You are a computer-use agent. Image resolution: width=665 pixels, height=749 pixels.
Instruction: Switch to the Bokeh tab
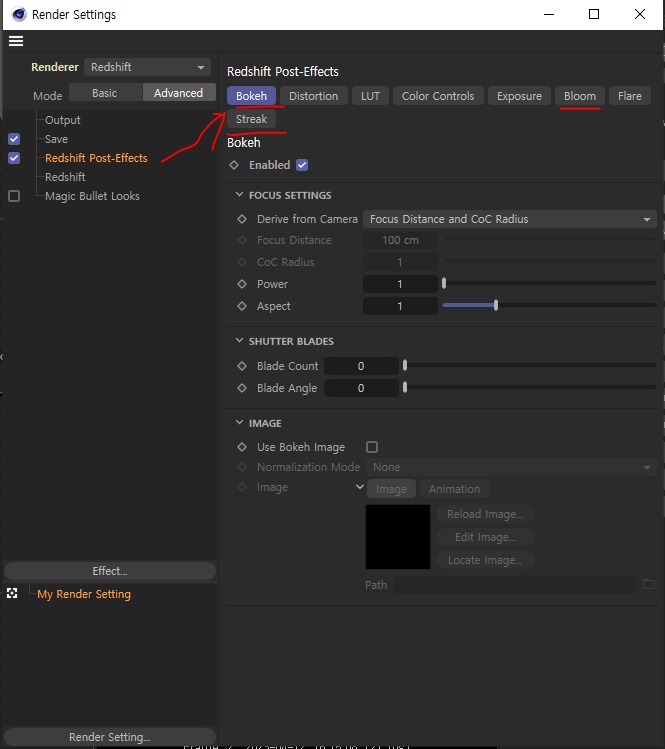tap(251, 96)
